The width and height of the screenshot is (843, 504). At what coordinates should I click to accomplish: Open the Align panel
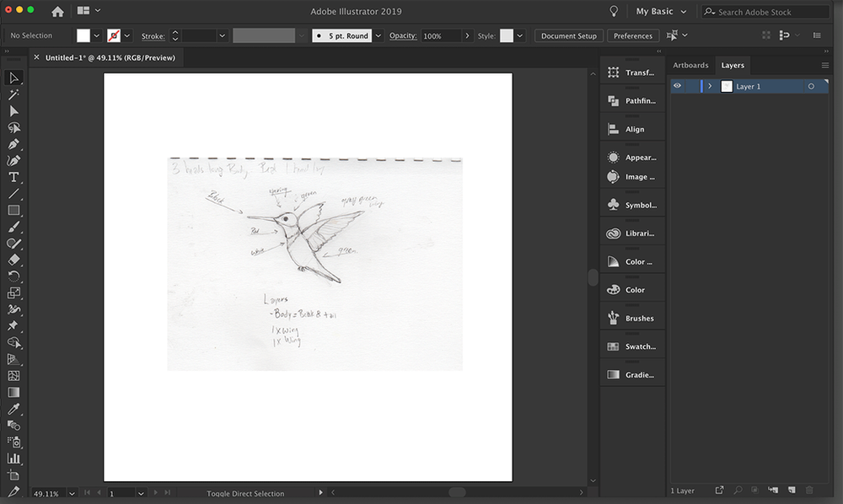click(632, 129)
